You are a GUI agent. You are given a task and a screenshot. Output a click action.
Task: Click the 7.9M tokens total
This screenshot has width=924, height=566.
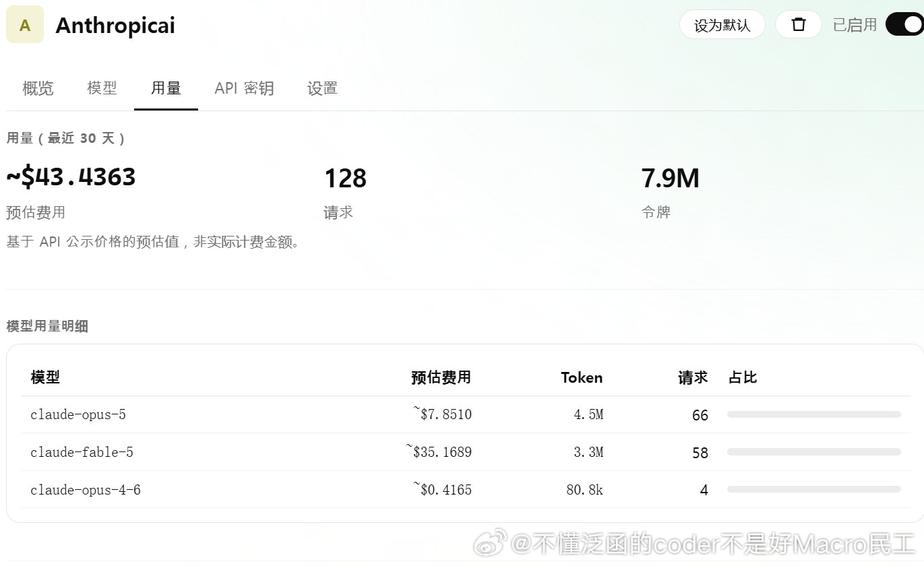(x=670, y=178)
